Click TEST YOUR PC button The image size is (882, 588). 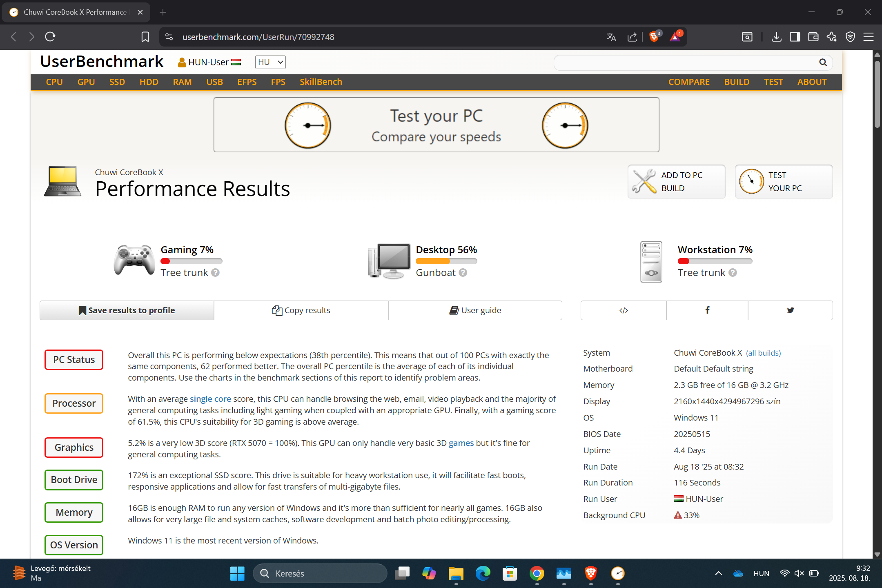(784, 182)
